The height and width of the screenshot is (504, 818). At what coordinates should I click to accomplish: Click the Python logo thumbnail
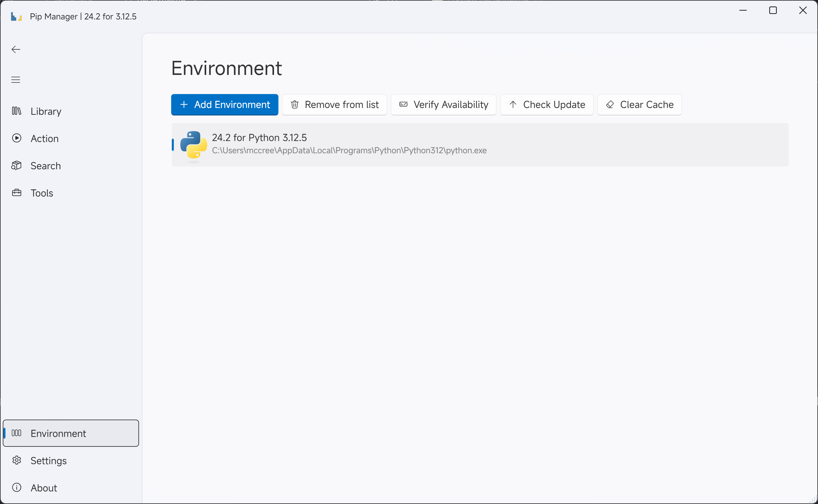click(x=193, y=145)
